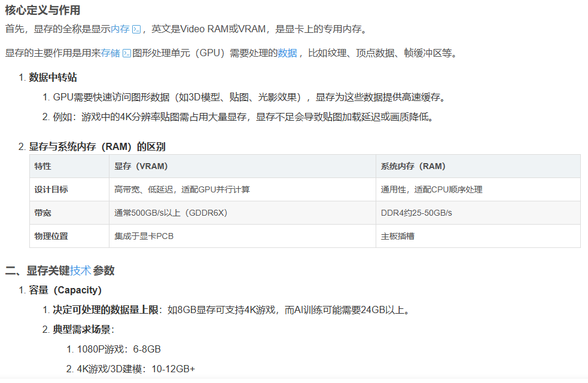Select the 4K游戏/3D建模 list item

coord(136,369)
